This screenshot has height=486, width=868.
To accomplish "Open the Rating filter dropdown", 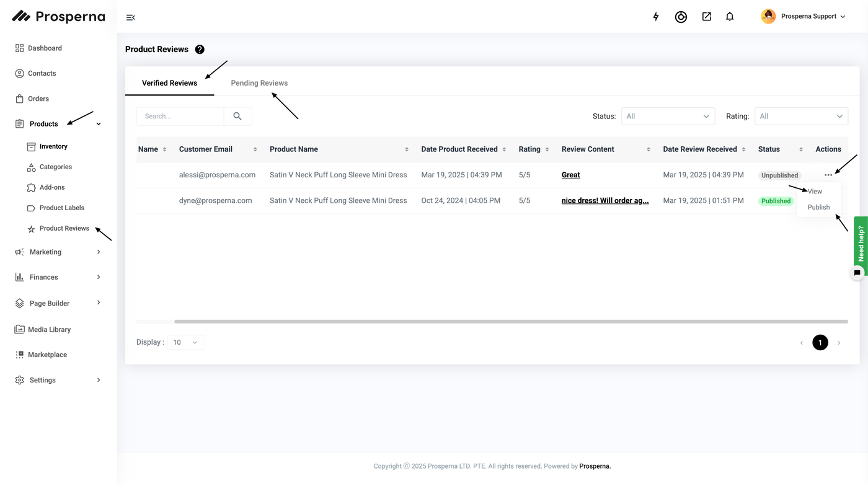I will coord(801,117).
